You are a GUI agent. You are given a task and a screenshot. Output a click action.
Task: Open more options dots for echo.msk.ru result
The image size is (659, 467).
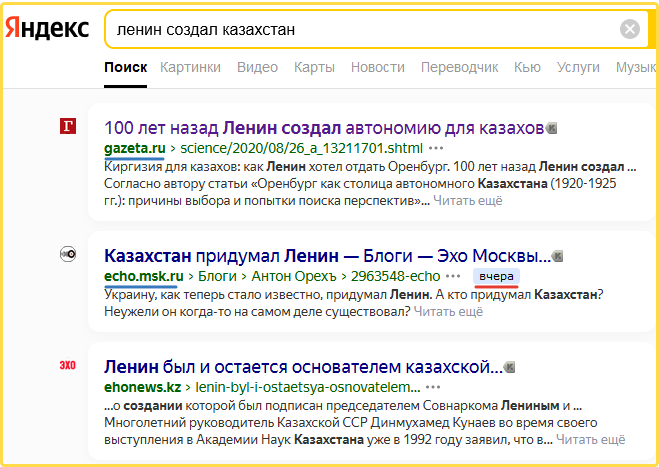click(453, 276)
